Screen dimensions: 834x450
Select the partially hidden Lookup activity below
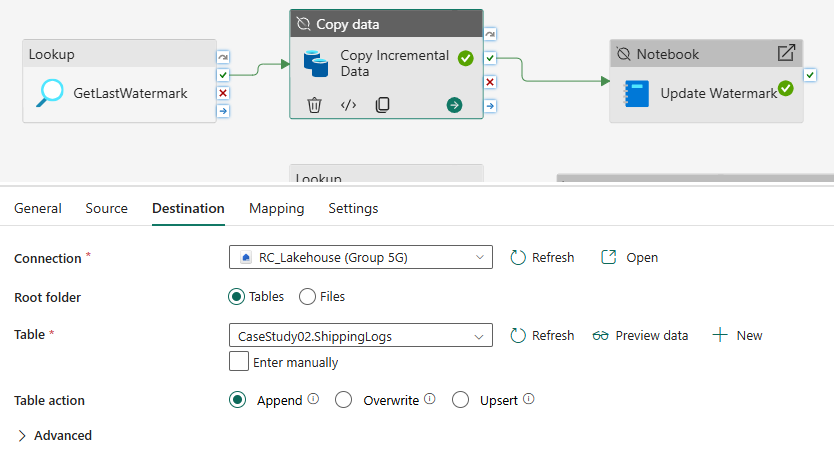point(386,173)
